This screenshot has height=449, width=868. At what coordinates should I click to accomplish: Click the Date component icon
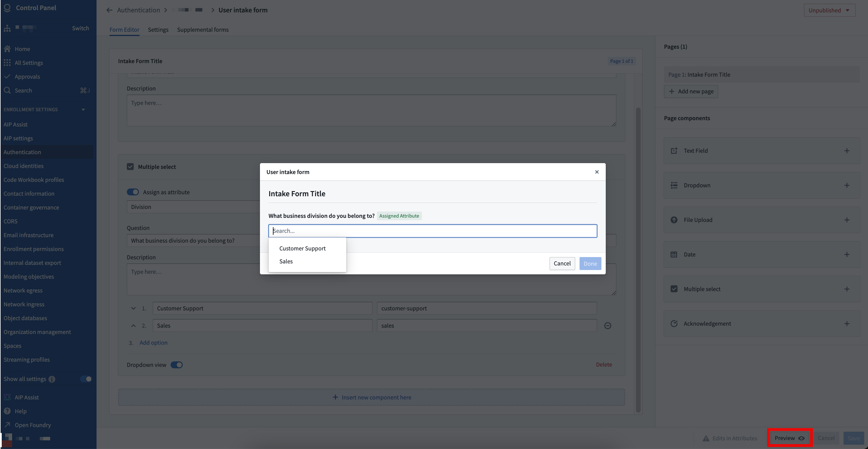[674, 254]
